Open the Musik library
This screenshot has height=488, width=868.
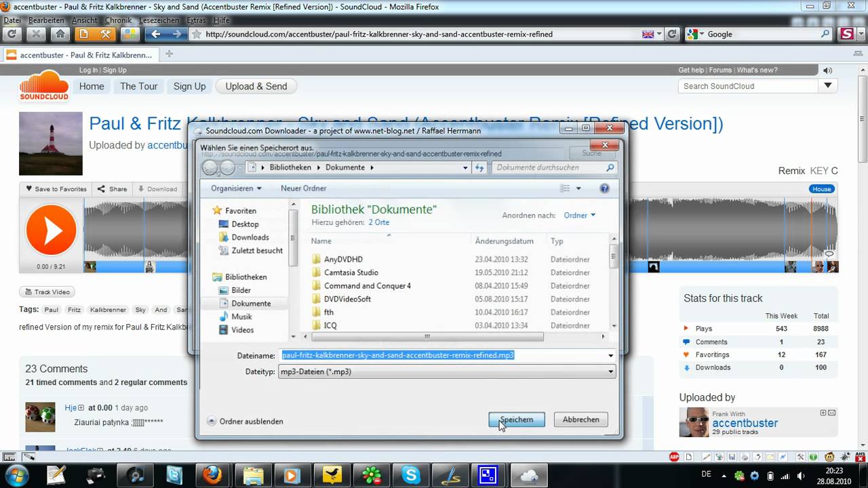241,317
